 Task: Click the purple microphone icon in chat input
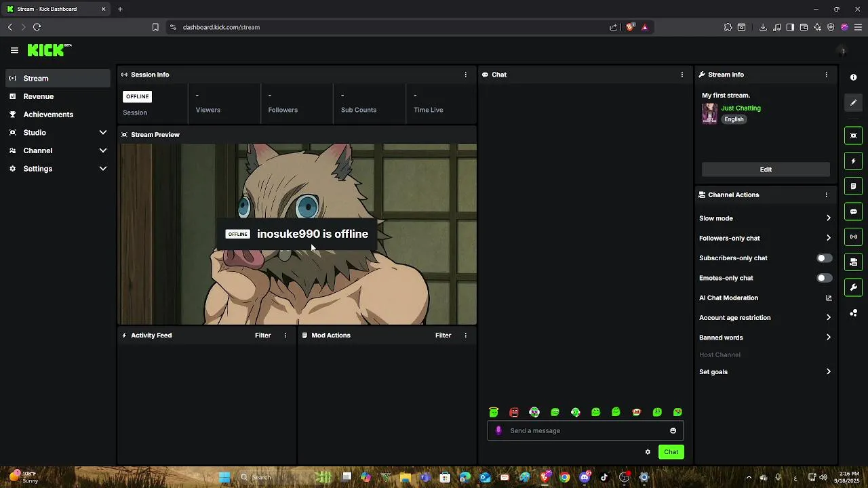(x=498, y=430)
